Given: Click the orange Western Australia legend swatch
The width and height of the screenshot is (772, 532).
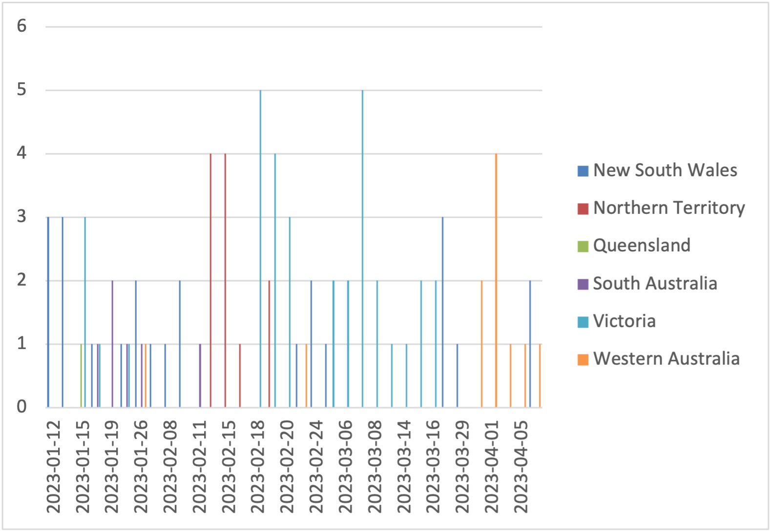Looking at the screenshot, I should pos(583,360).
